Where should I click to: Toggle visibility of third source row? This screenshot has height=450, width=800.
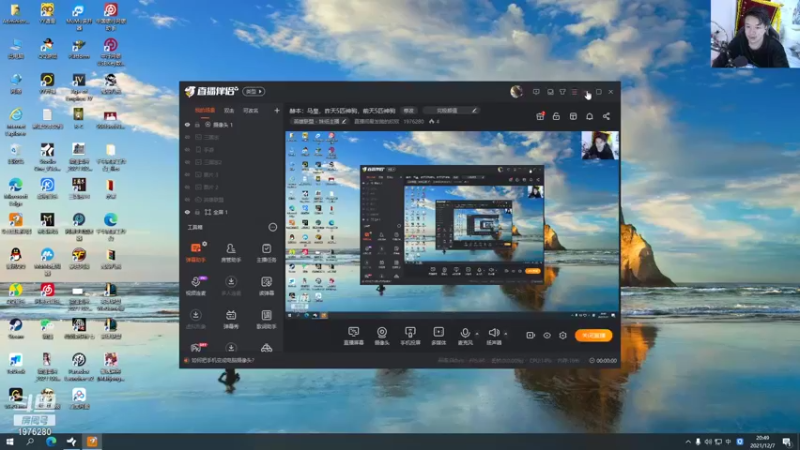click(187, 149)
